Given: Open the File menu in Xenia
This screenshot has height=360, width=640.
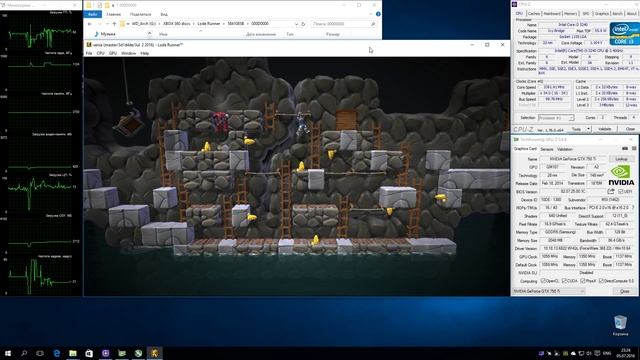Looking at the screenshot, I should click(x=89, y=53).
